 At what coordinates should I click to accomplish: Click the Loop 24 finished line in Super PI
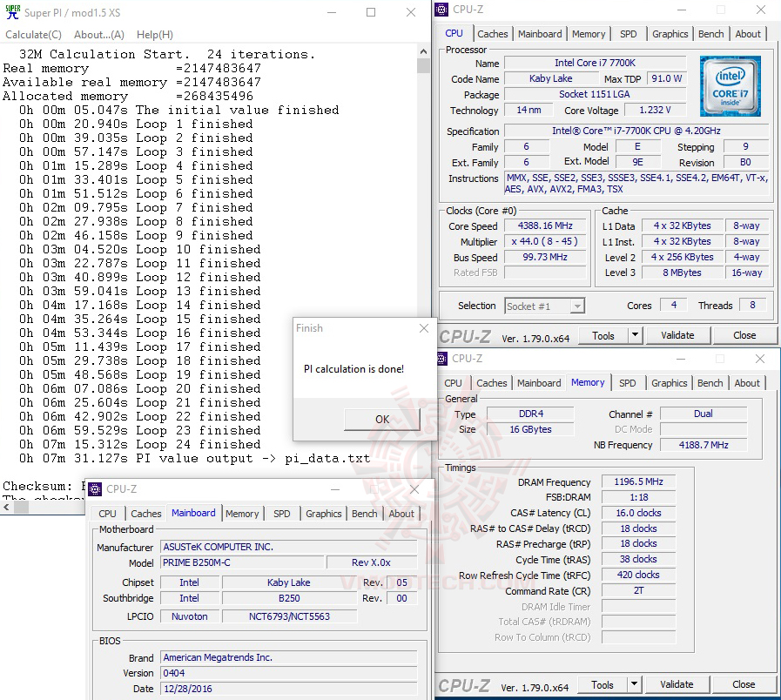(x=139, y=444)
